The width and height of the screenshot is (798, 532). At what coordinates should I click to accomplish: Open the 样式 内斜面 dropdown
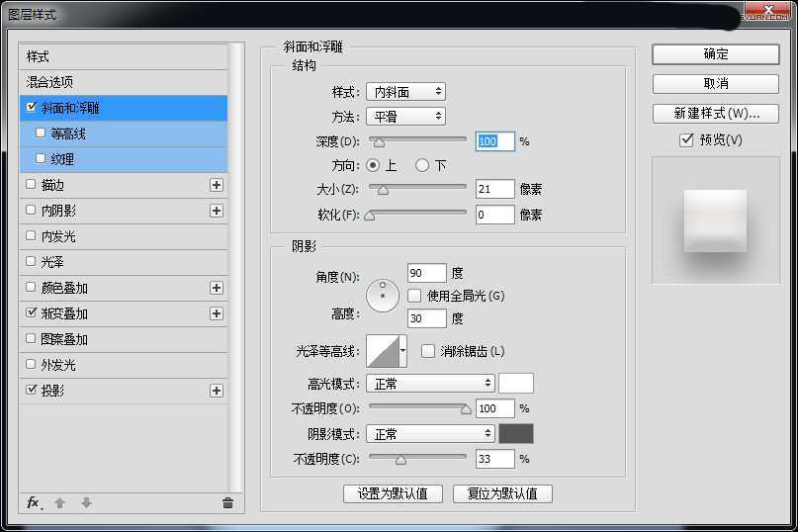(x=405, y=92)
